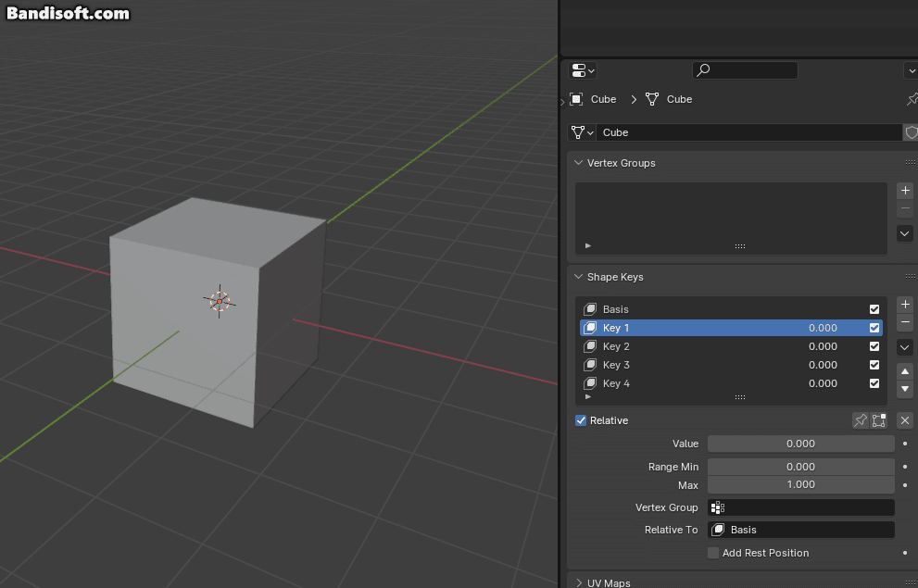Animate the Max property dot
The height and width of the screenshot is (588, 918).
[x=905, y=484]
